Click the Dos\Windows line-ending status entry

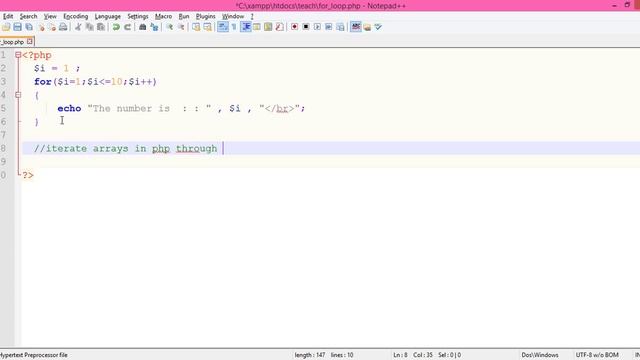pyautogui.click(x=540, y=355)
